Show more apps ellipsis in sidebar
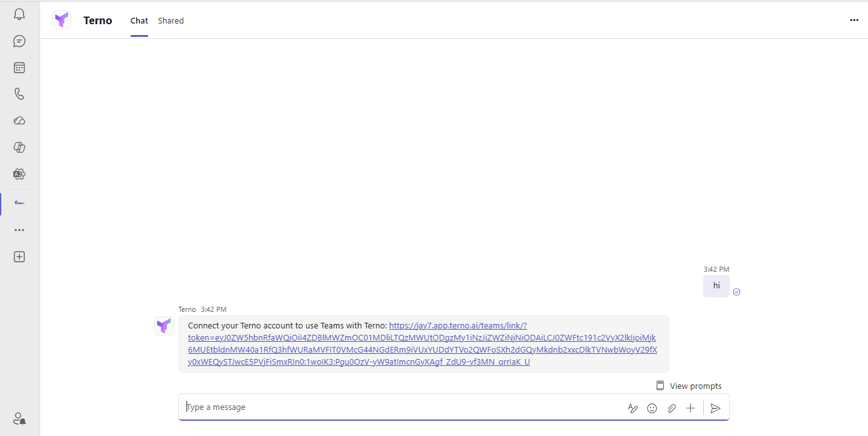Screen dimensions: 868x436 point(19,230)
